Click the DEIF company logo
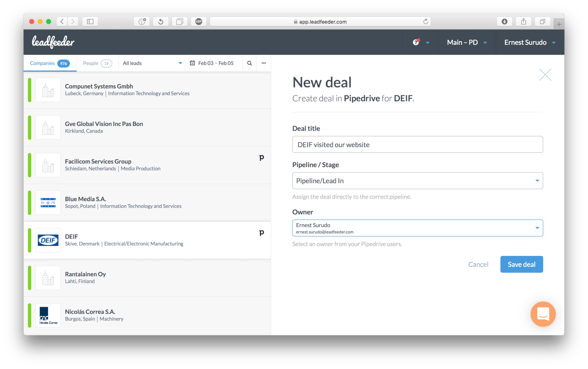 (48, 240)
